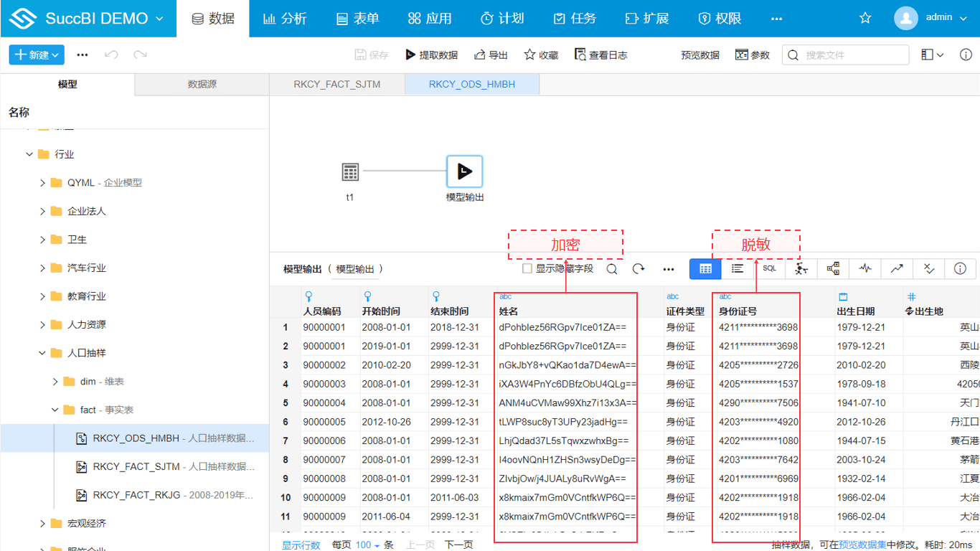Switch to 数据源 tab in left panel
This screenshot has height=551, width=980.
[x=202, y=85]
